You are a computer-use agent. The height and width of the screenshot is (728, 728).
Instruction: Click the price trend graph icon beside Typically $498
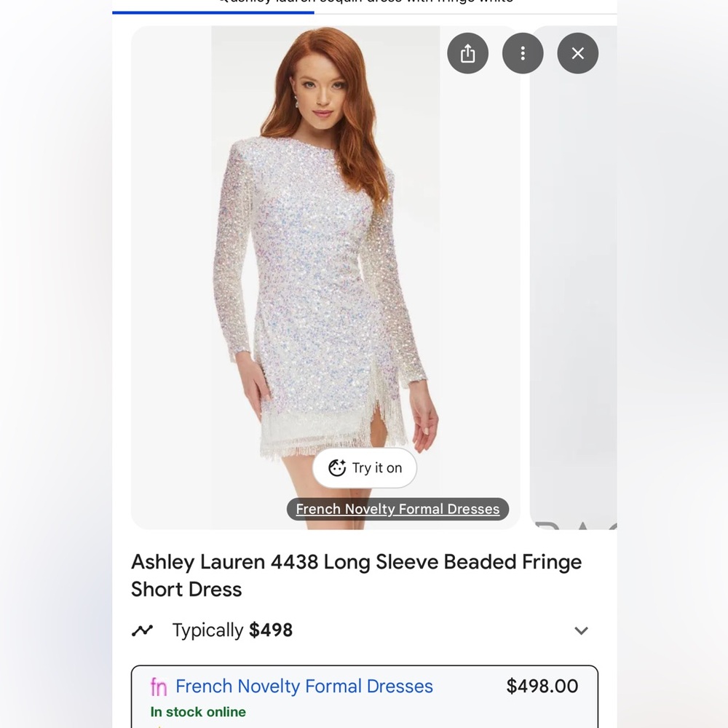tap(143, 630)
